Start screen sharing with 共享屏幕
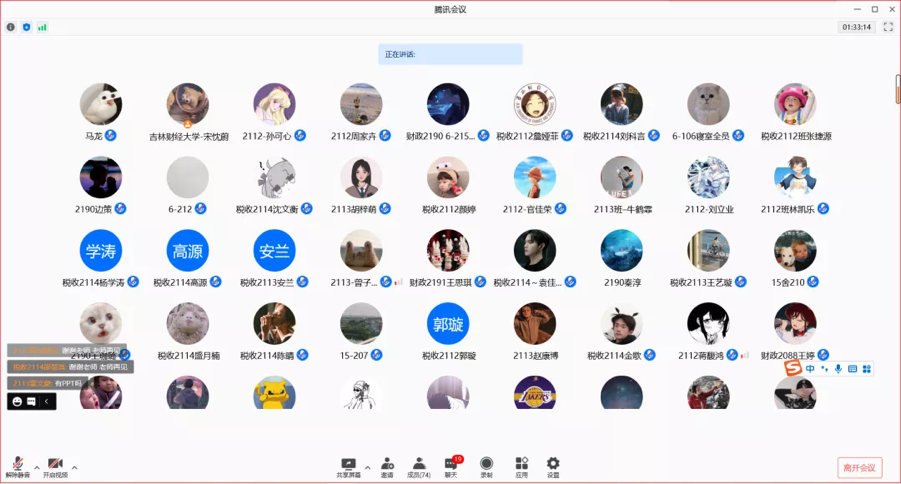This screenshot has width=901, height=484. coord(348,466)
